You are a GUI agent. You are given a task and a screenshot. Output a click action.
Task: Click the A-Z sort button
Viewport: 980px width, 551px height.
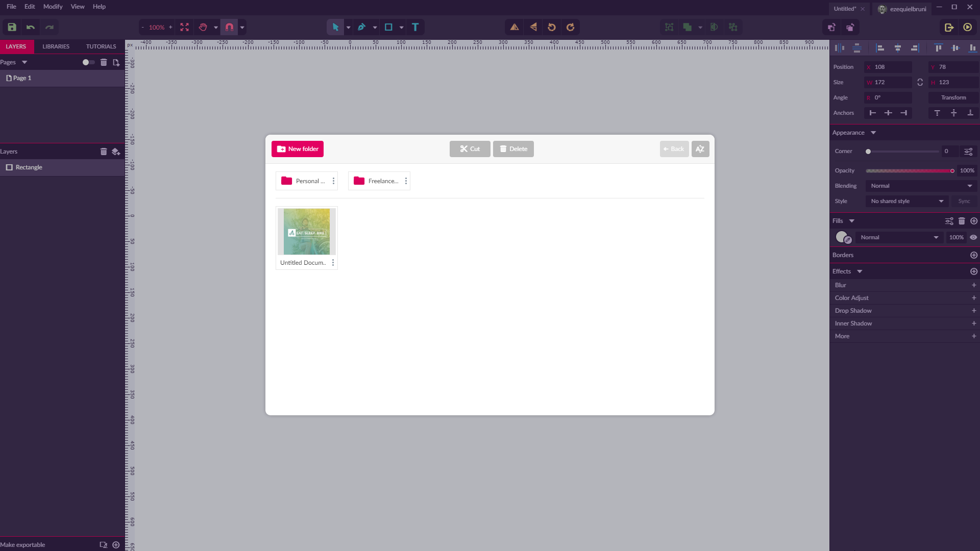pyautogui.click(x=700, y=149)
